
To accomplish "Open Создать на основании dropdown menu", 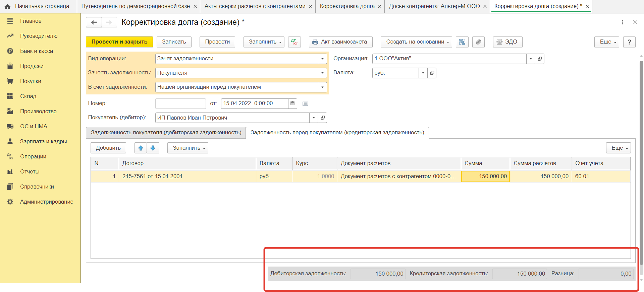I will tap(416, 42).
